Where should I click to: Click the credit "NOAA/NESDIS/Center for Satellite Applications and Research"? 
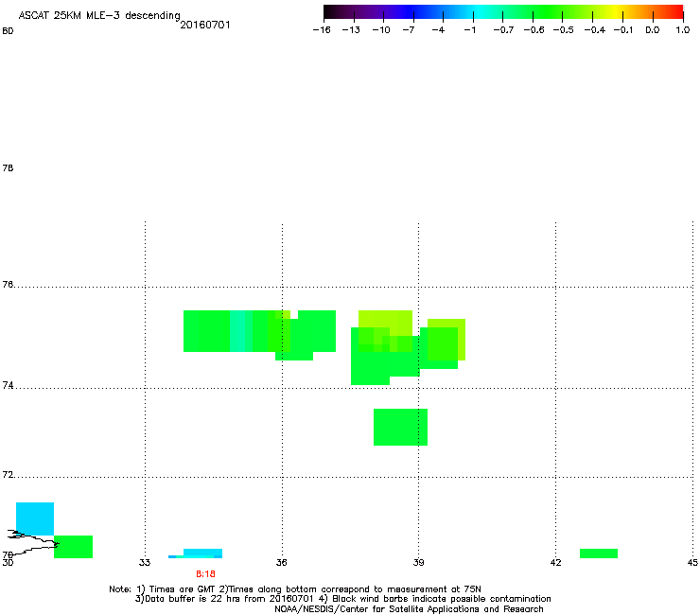(x=409, y=609)
